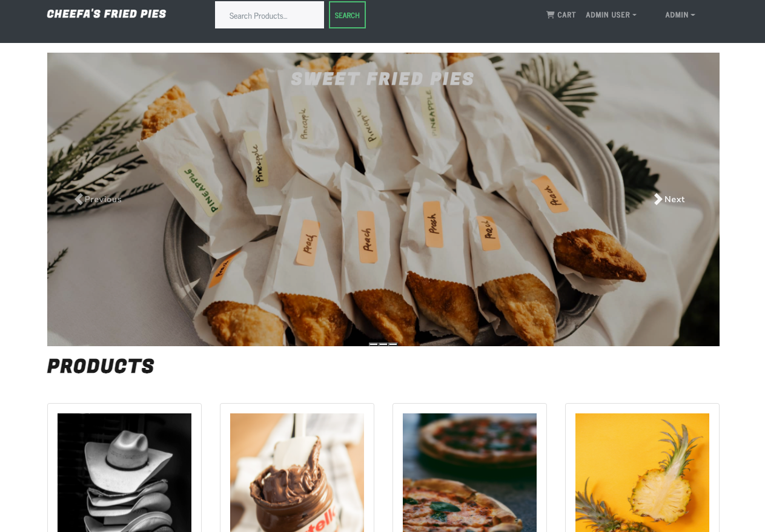Open the shopping cart icon
Viewport: 765px width, 532px height.
click(550, 15)
